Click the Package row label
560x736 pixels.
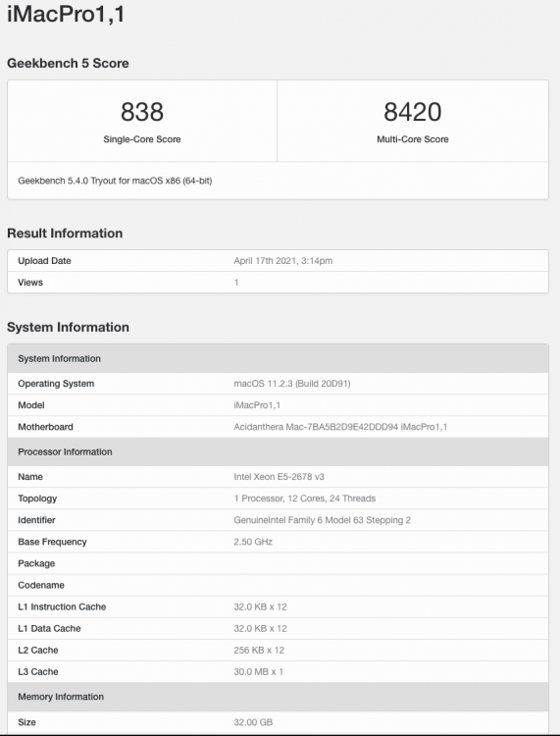(36, 563)
